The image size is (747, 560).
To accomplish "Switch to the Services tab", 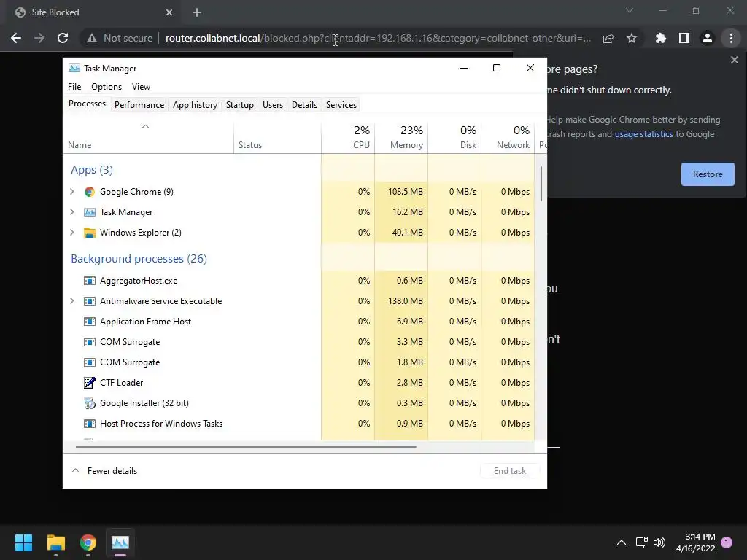I will click(341, 105).
